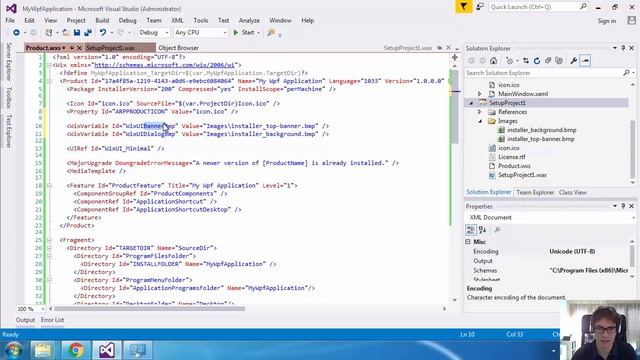Image resolution: width=640 pixels, height=360 pixels.
Task: Switch Properties panel to Categorized view
Action: coord(471,230)
